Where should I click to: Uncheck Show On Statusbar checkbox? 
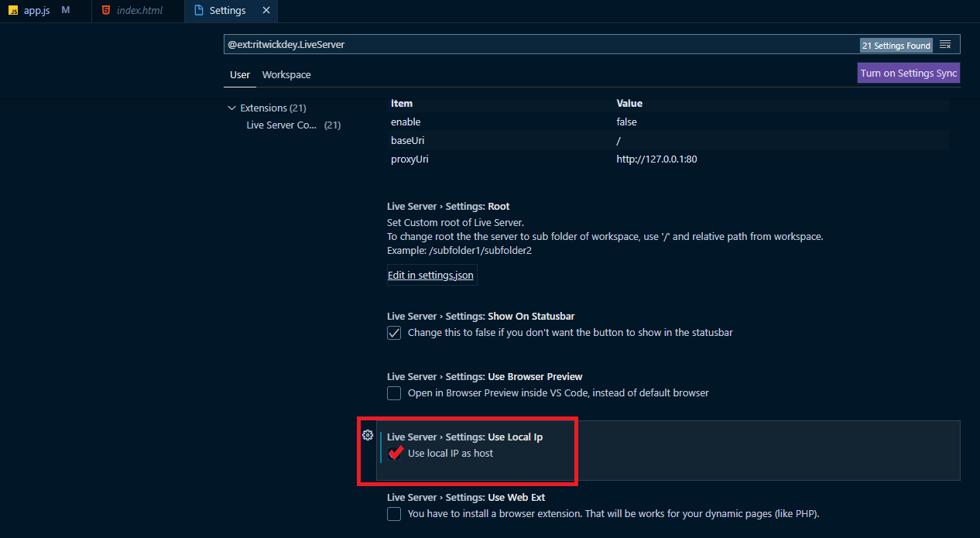click(394, 333)
